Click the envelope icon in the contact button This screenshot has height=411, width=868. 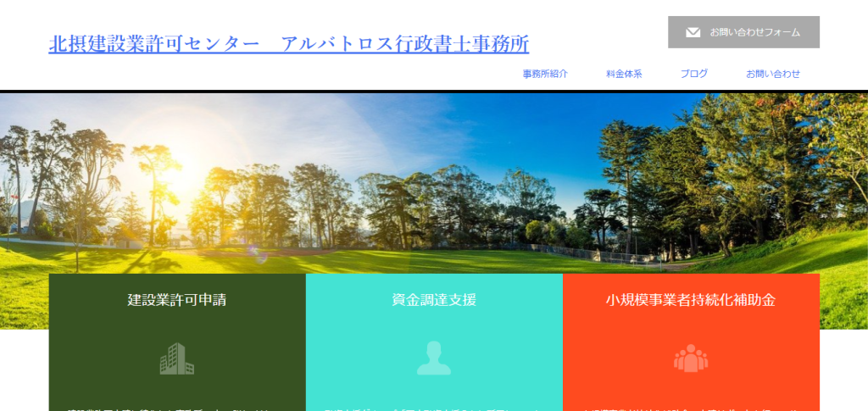point(693,32)
